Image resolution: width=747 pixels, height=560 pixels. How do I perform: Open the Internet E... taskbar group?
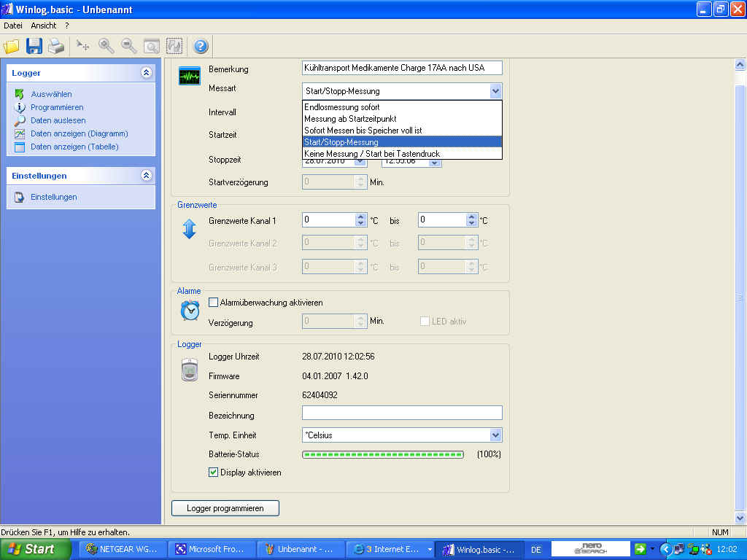[392, 550]
